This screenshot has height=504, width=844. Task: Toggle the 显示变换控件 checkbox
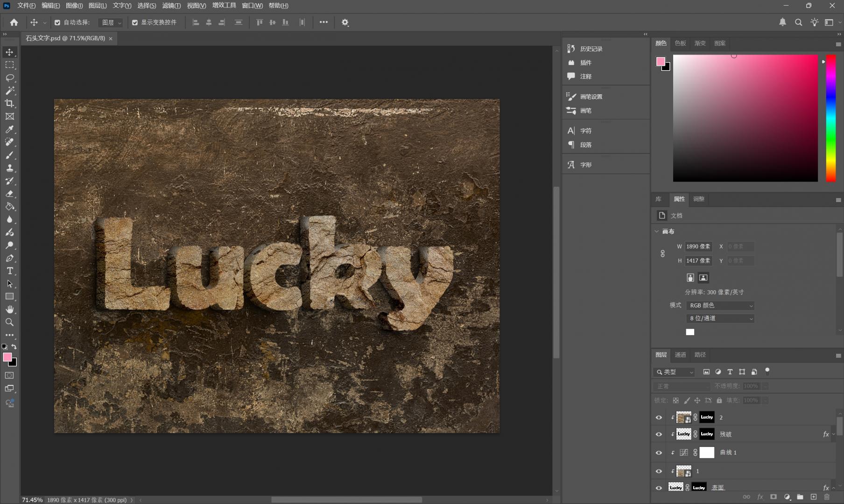click(x=135, y=22)
